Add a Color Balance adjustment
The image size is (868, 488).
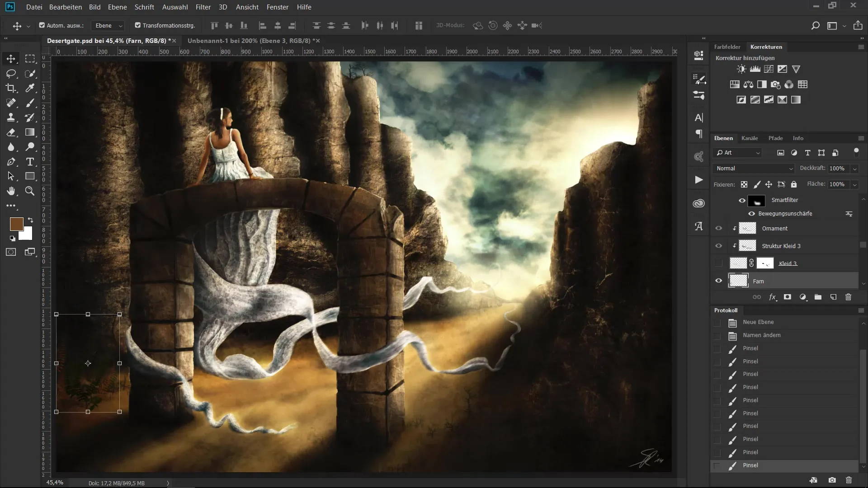[748, 84]
